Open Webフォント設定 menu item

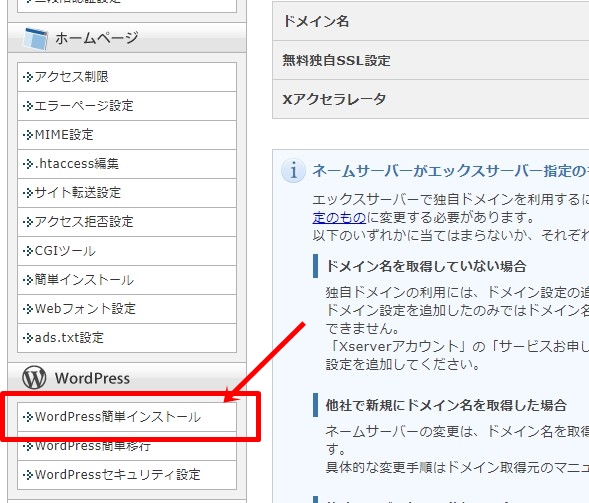point(127,309)
